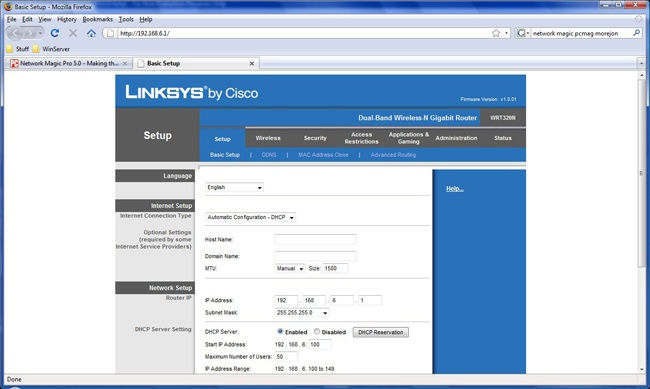
Task: Click the Start IP Address field
Action: (320, 344)
